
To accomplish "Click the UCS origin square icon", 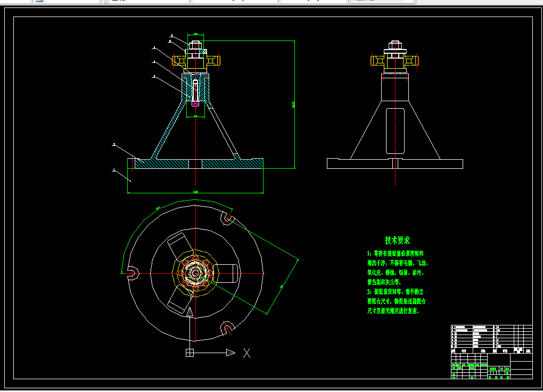I will pyautogui.click(x=190, y=353).
